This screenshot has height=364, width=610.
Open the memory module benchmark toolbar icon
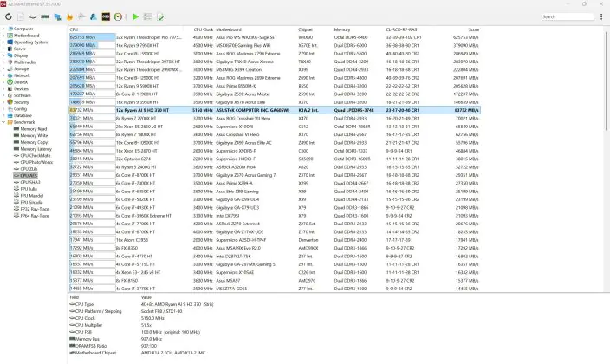pos(45,16)
